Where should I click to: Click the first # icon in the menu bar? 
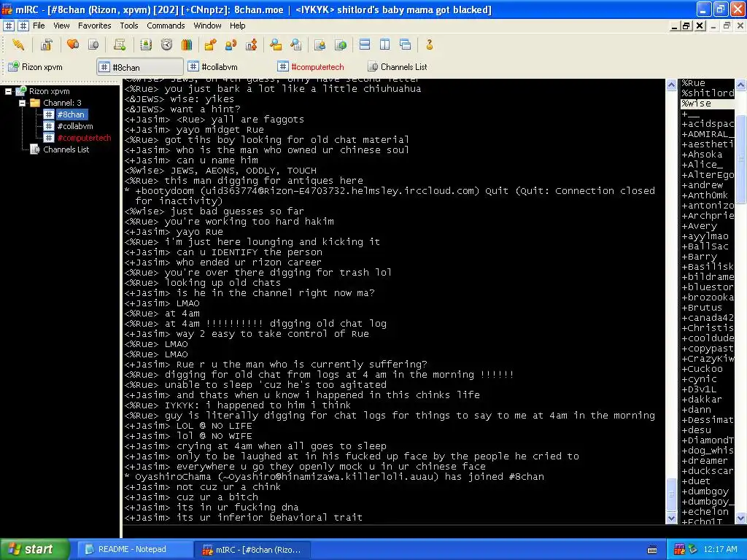(9, 26)
